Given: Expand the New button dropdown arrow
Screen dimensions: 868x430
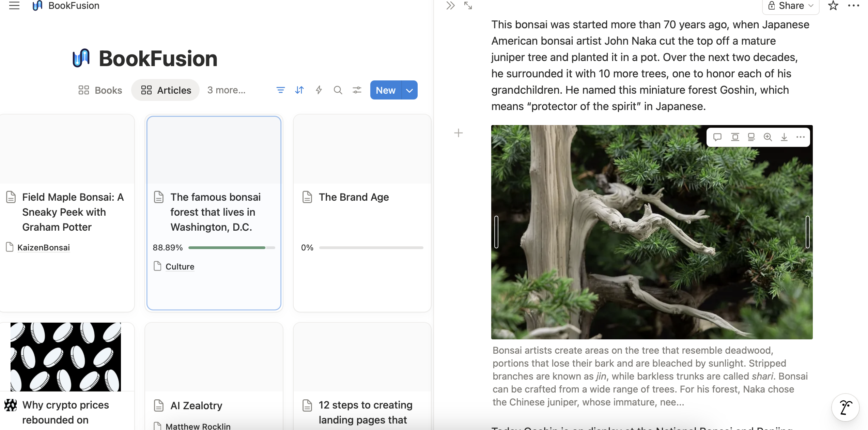Looking at the screenshot, I should [410, 90].
